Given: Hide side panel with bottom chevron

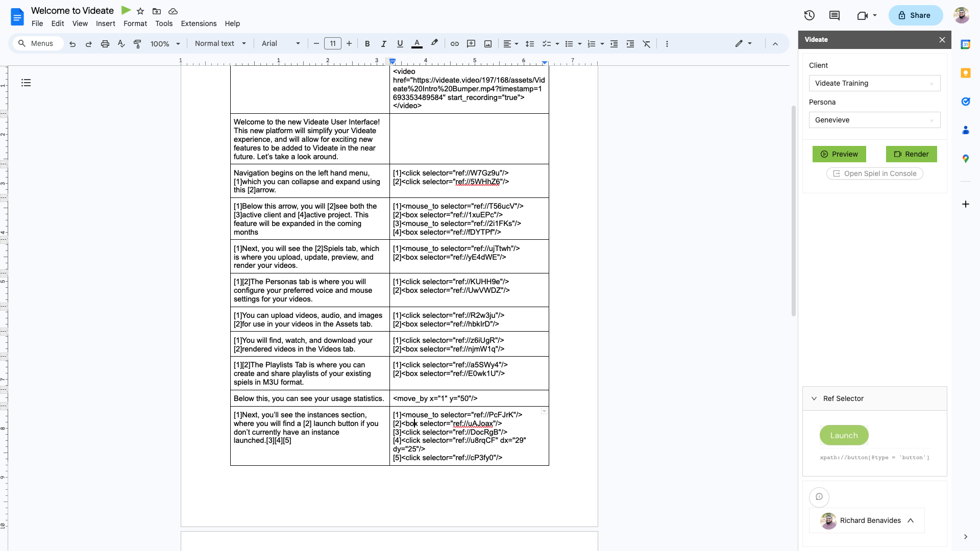Looking at the screenshot, I should click(966, 537).
